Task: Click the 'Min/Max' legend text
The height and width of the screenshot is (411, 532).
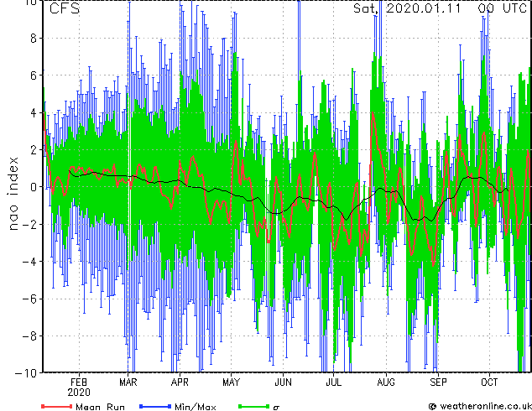Action: (x=195, y=406)
